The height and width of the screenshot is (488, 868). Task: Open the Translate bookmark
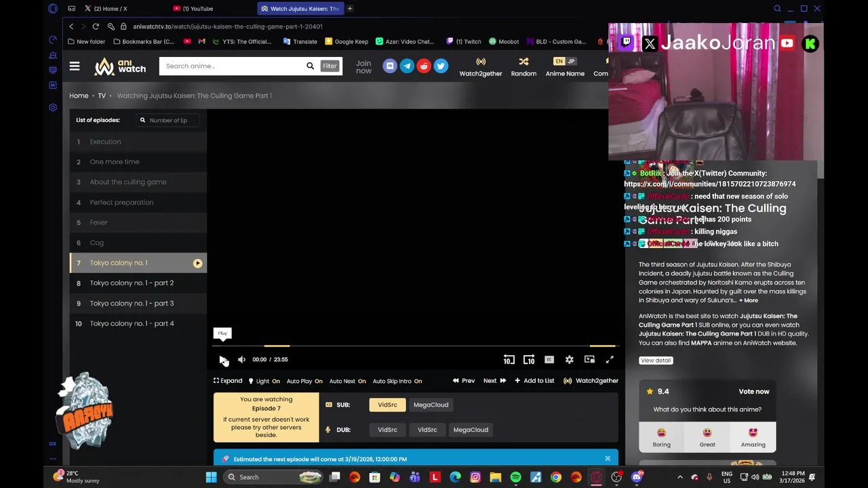(x=300, y=41)
